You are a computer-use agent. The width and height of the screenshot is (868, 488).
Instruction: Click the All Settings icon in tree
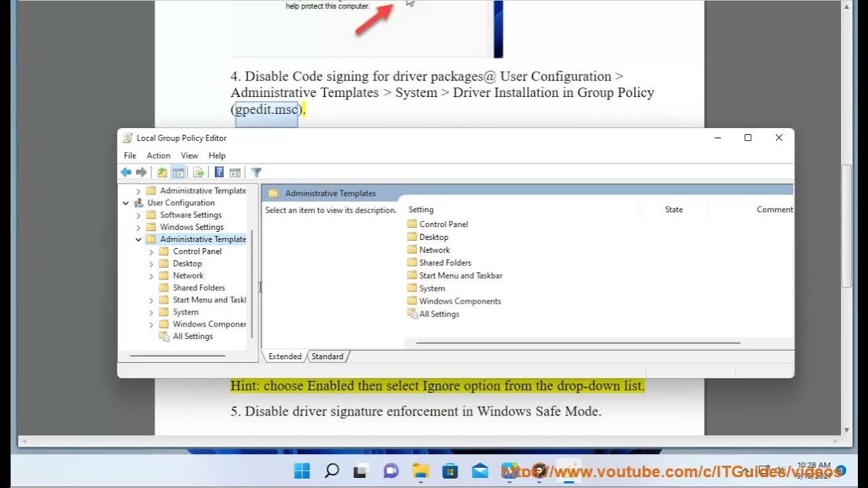[164, 336]
